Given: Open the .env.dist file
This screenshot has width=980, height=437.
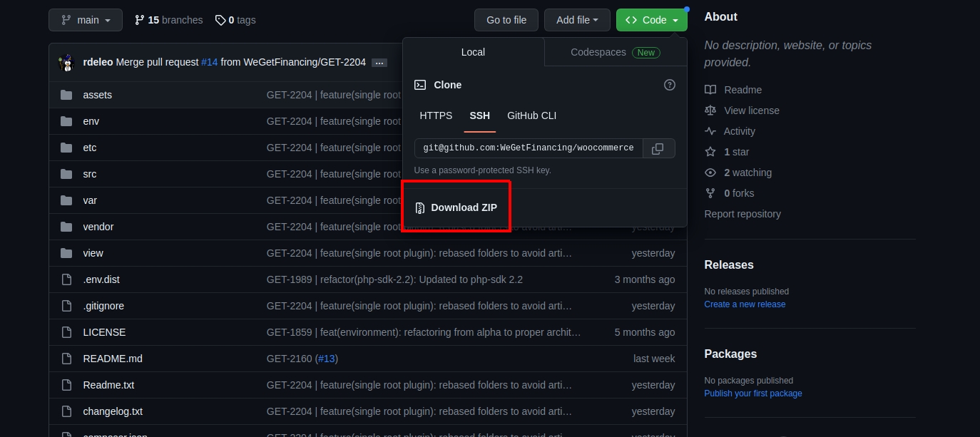Looking at the screenshot, I should tap(101, 279).
